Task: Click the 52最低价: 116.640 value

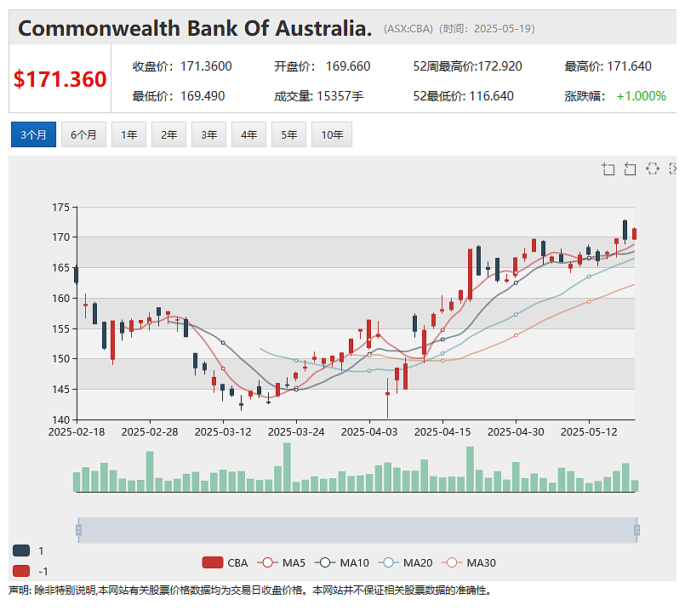Action: 464,96
